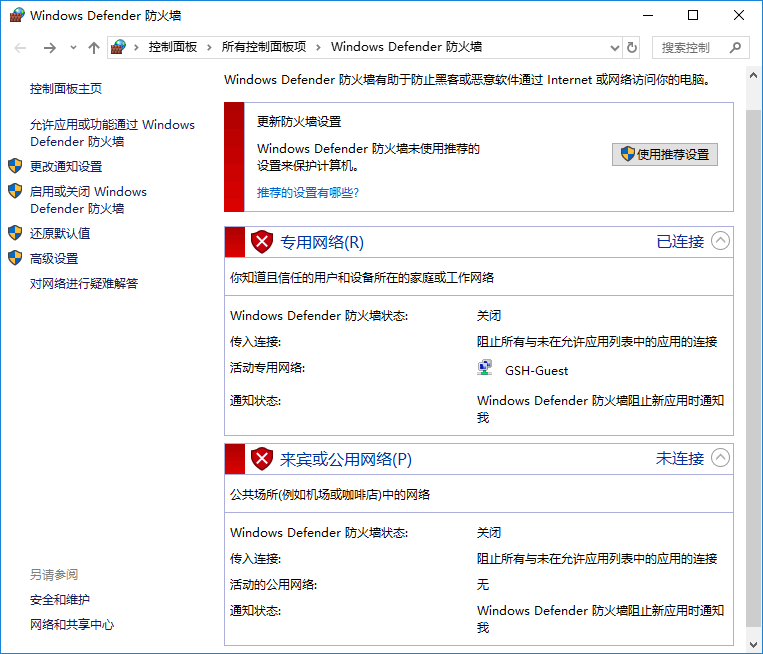Viewport: 763px width, 654px height.
Task: Open the 更改通知设置 link
Action: coord(66,166)
